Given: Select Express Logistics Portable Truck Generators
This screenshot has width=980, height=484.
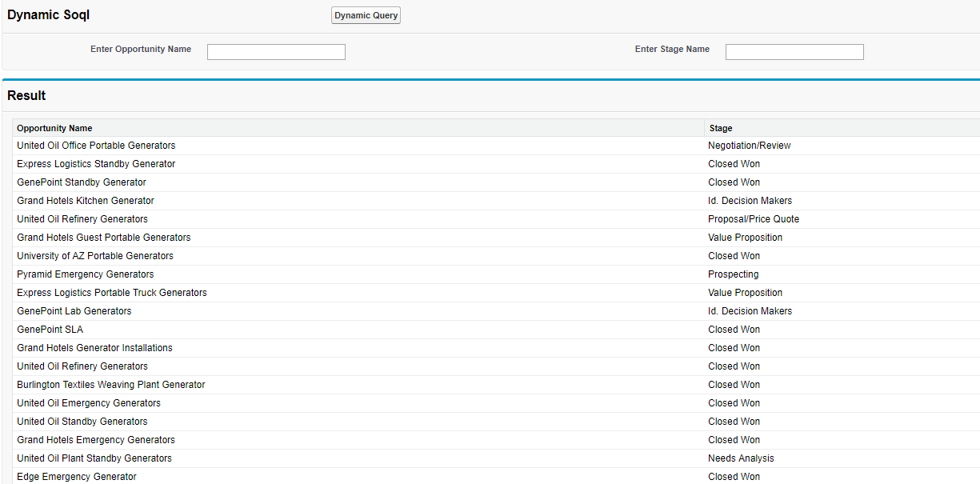Looking at the screenshot, I should pyautogui.click(x=112, y=293).
